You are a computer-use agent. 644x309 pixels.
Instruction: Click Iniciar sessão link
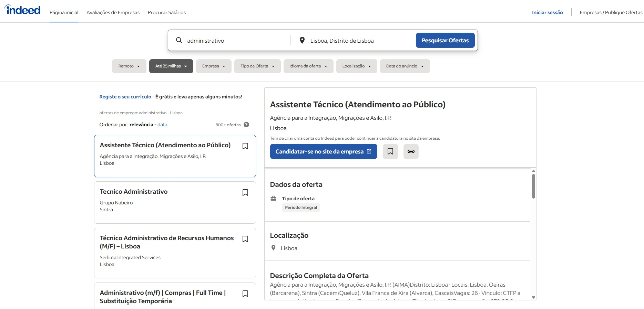(547, 12)
